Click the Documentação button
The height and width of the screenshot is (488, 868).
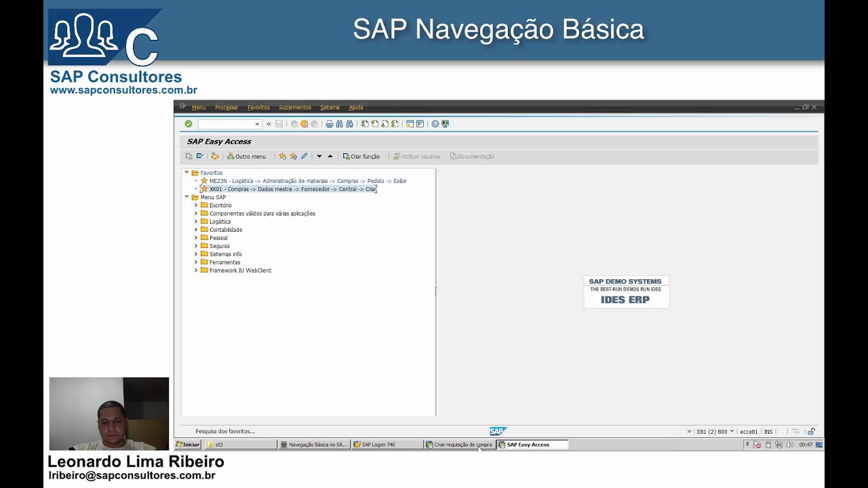point(472,157)
